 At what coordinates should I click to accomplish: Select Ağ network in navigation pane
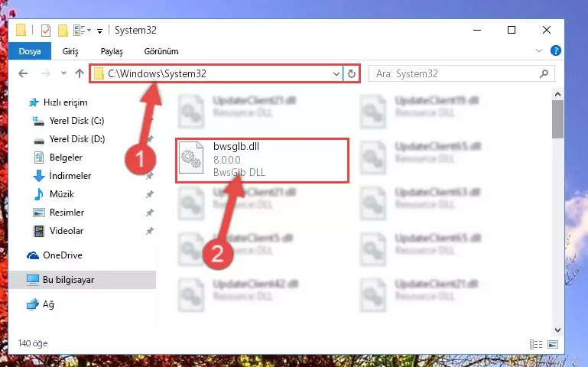click(48, 304)
